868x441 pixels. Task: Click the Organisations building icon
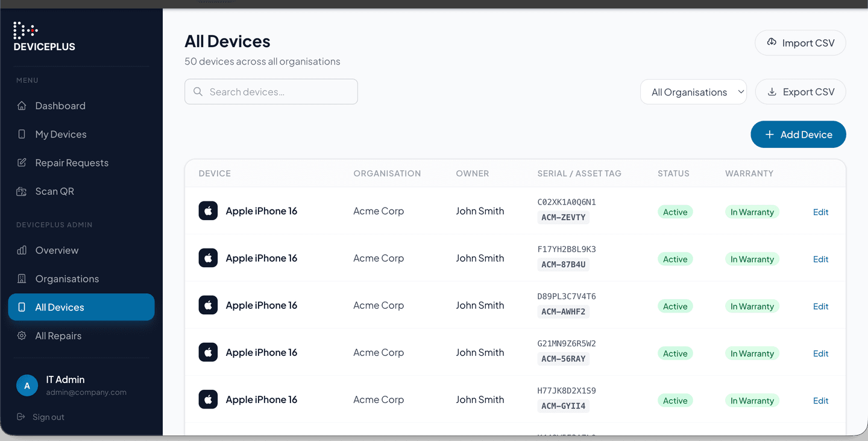pyautogui.click(x=22, y=279)
